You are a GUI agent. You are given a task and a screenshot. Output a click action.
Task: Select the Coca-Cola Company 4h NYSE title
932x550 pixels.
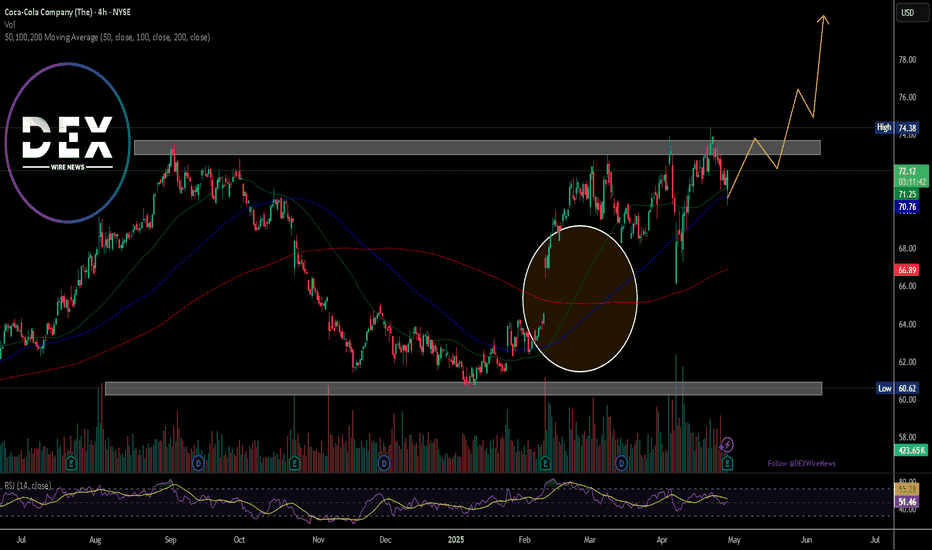tap(67, 12)
